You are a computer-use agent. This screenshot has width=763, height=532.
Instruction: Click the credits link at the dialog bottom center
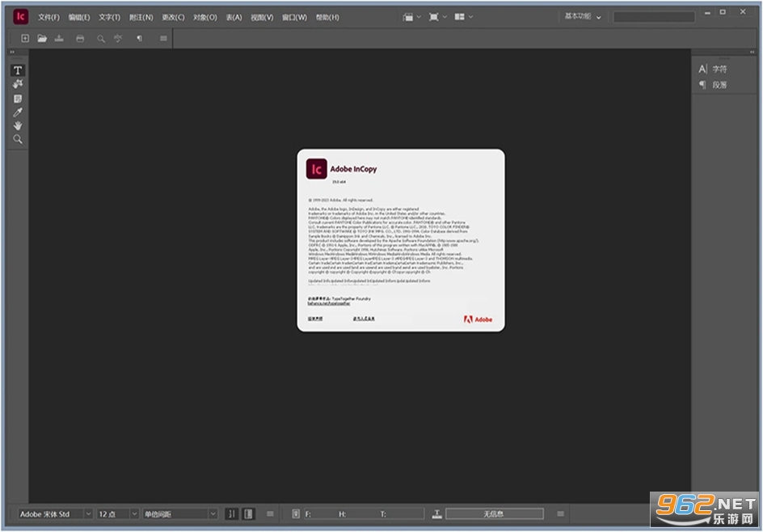pos(364,319)
